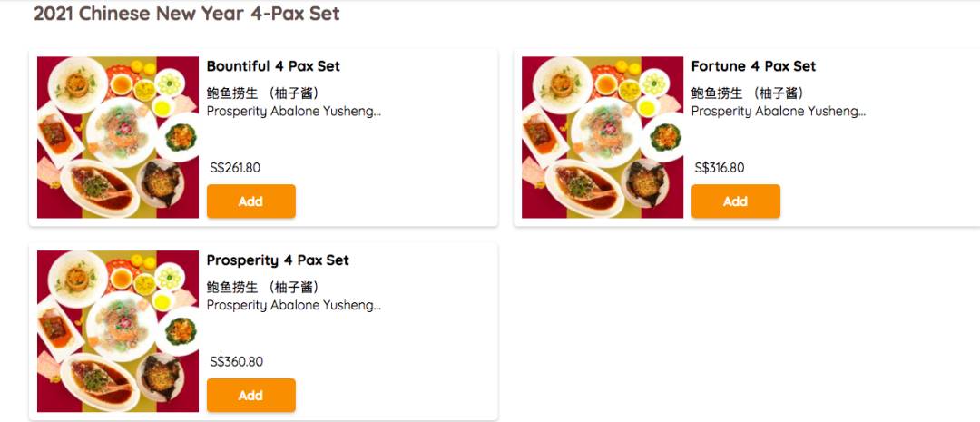Add the Fortune 4 Pax Set
Screen dimensions: 980x422
pos(735,201)
